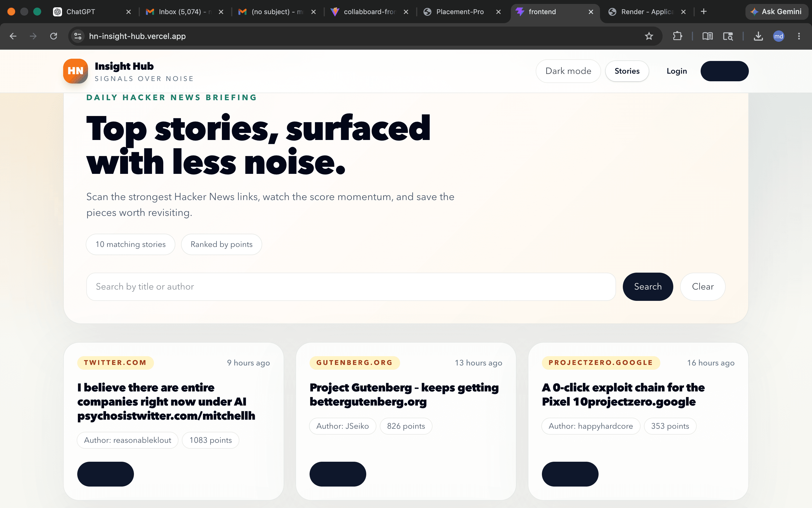Click the '16 hours ago' timestamp
Viewport: 812px width, 508px height.
tap(711, 363)
